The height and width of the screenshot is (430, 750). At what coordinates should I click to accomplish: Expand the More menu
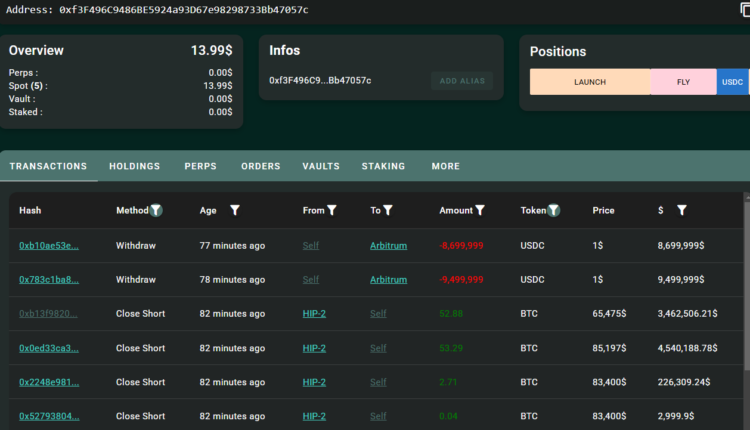(x=446, y=166)
